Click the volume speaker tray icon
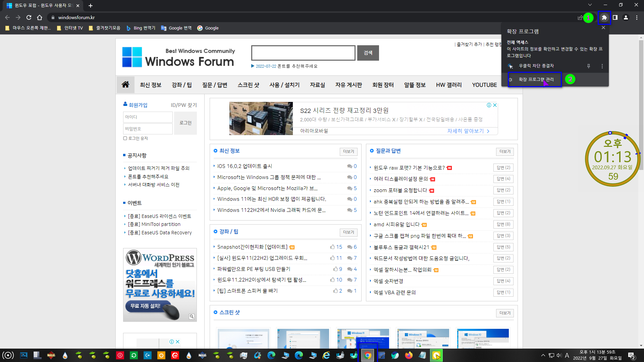Viewport: 644px width, 362px height. coord(559,355)
